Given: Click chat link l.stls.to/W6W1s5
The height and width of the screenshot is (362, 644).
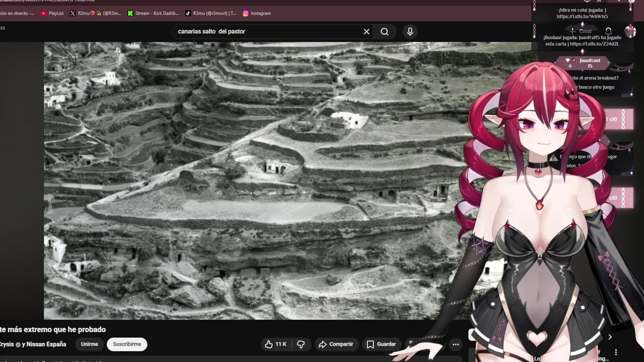Looking at the screenshot, I should coord(582,17).
